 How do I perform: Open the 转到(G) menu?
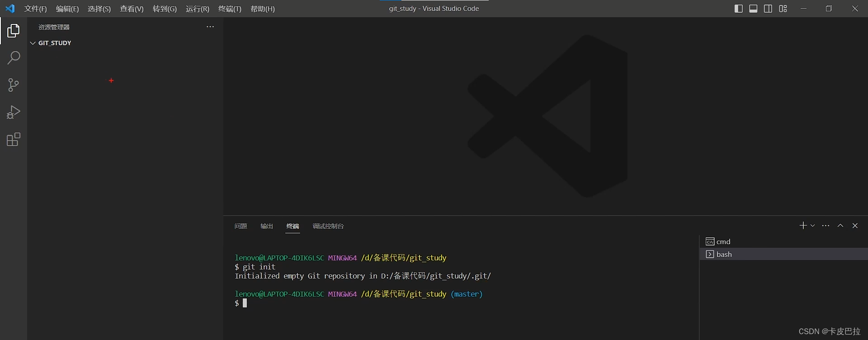[x=165, y=9]
